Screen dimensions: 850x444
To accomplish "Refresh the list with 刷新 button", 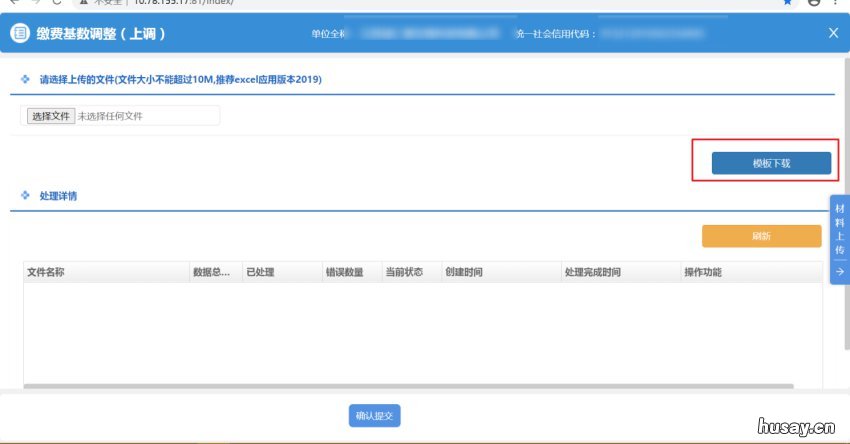I will tap(761, 236).
